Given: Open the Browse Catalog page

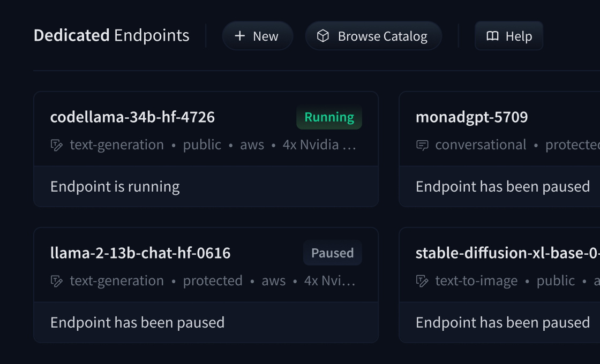Looking at the screenshot, I should click(373, 35).
